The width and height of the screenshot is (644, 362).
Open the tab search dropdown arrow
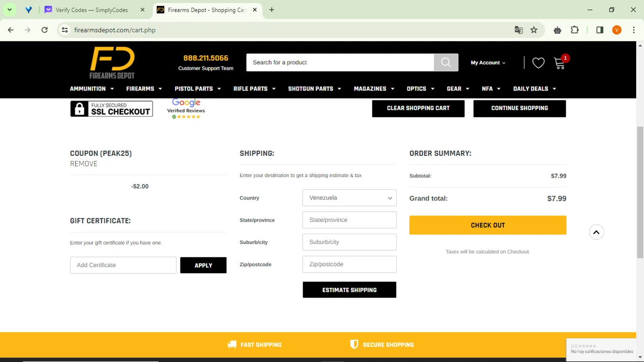pos(9,10)
